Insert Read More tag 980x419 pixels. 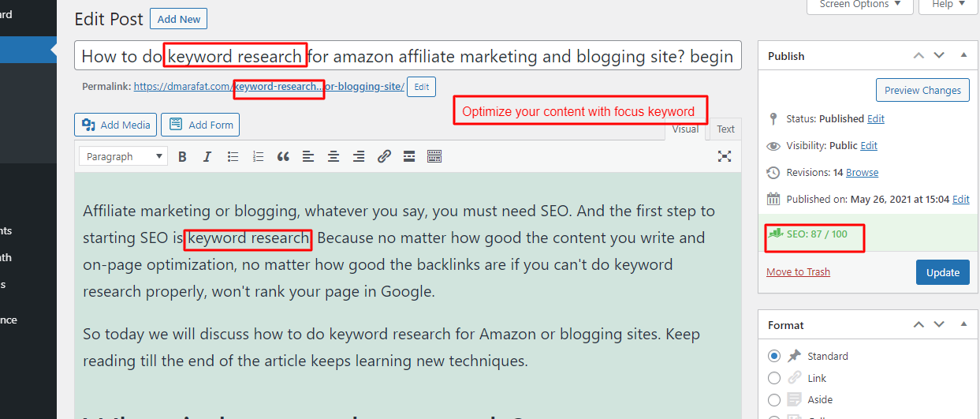coord(409,156)
